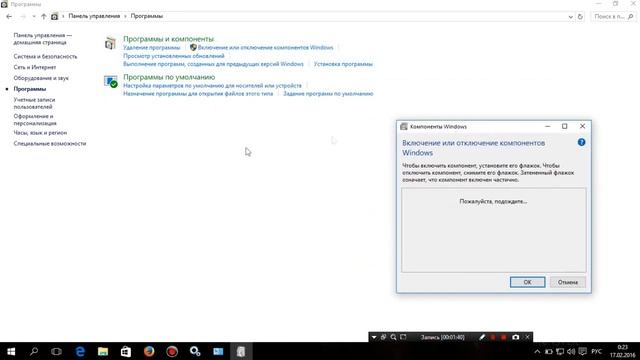Screen dimensions: 640x360
Task: Click help icon in 'Компоненты Windows' dialog
Action: pyautogui.click(x=581, y=142)
